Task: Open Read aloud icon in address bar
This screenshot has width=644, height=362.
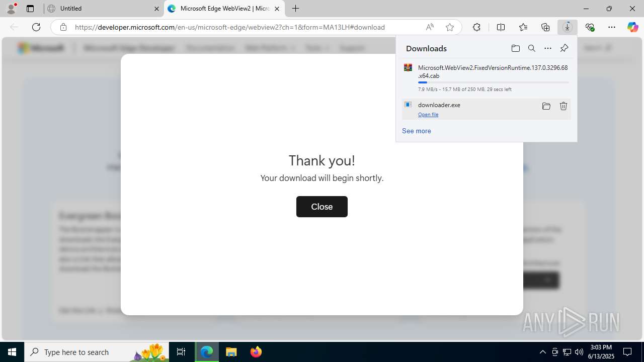Action: [430, 27]
